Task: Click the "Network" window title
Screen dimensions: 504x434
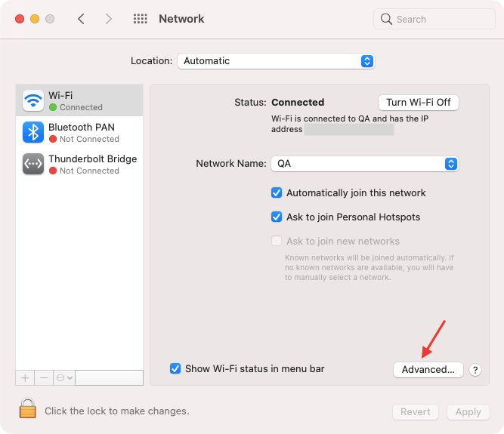Action: coord(181,19)
